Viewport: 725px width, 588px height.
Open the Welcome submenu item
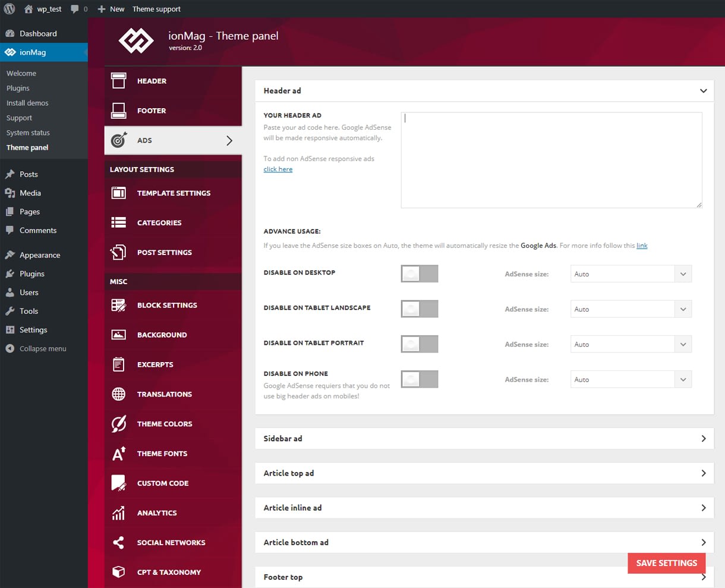pyautogui.click(x=21, y=73)
